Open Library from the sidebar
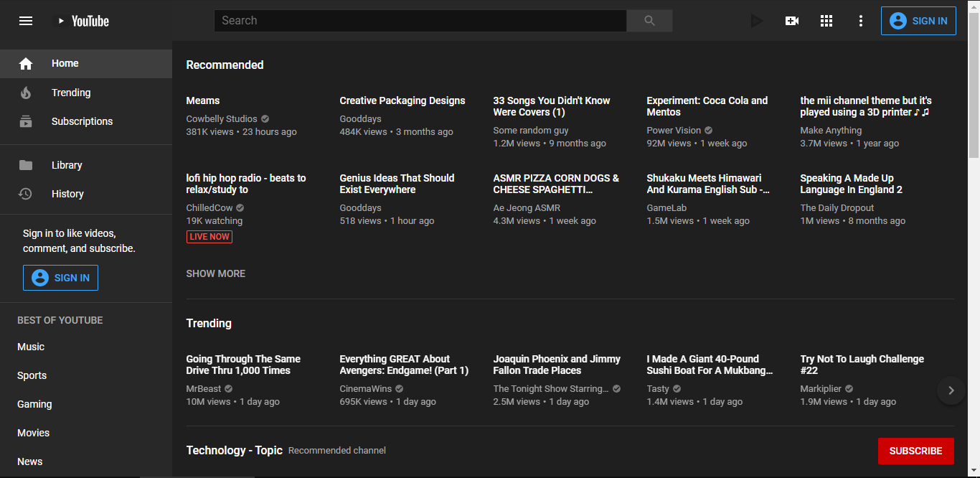The height and width of the screenshot is (478, 980). (x=86, y=165)
